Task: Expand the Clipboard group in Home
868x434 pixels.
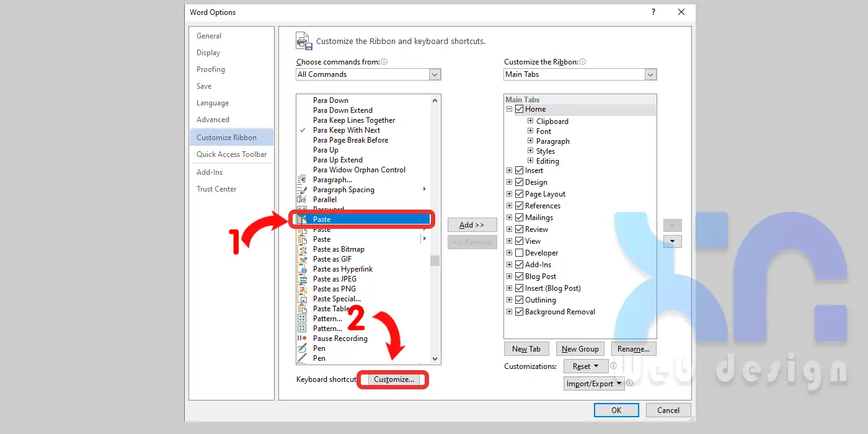Action: (x=530, y=122)
